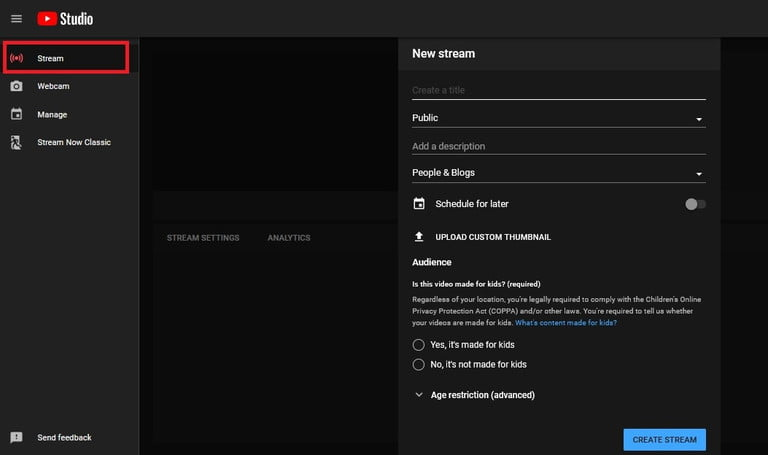Click the Stream Now Classic icon

point(16,143)
